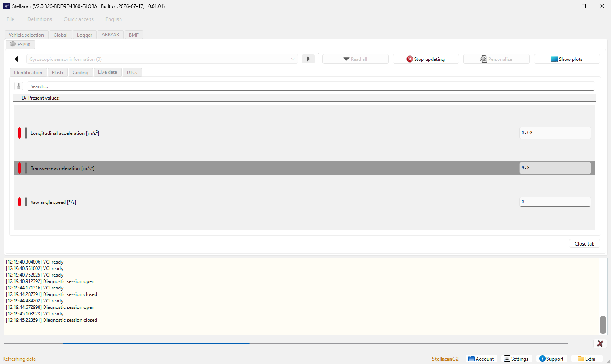Click the pin icon beside search
611x364 pixels.
19,86
